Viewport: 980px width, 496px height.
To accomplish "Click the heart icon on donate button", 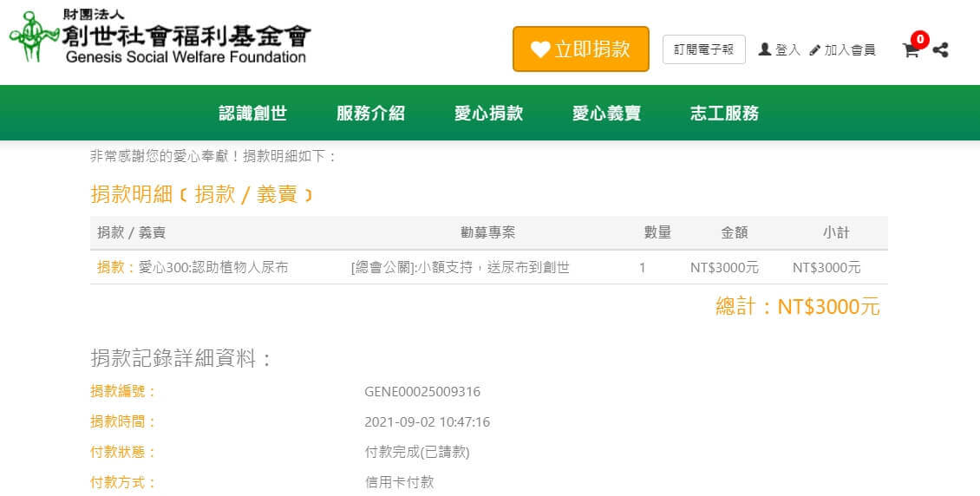I will coord(540,49).
